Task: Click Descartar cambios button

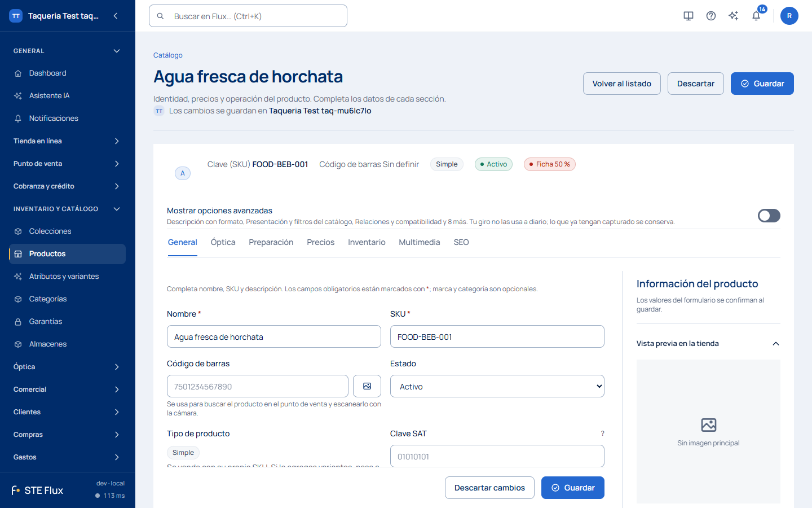Action: coord(489,488)
